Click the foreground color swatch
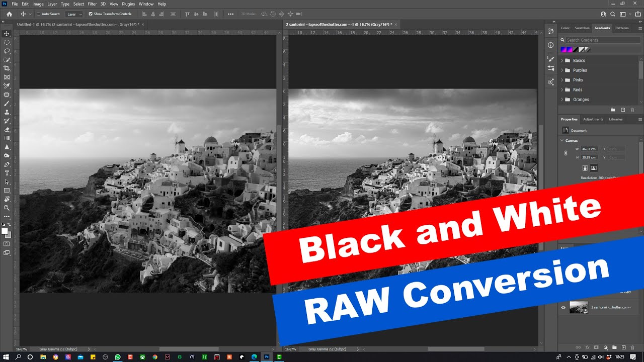Viewport: 644px width, 362px height. tap(5, 231)
